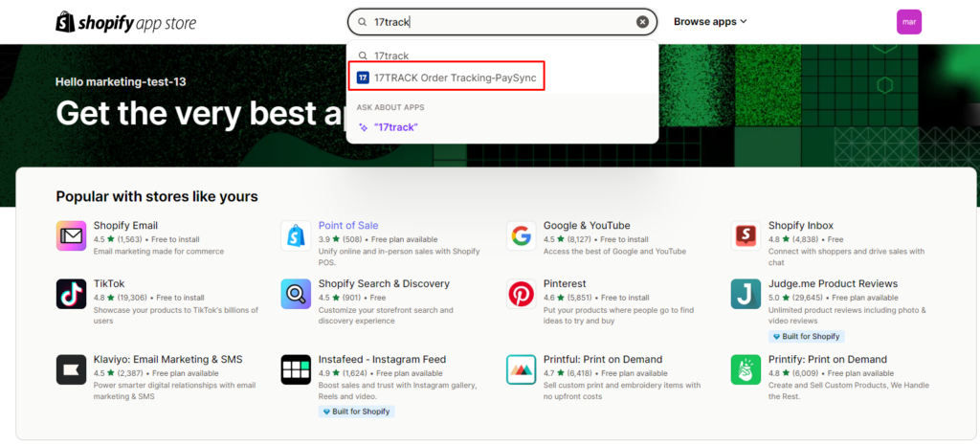Click the sparkle icon beside "17track"
The image size is (980, 446).
[x=363, y=127]
